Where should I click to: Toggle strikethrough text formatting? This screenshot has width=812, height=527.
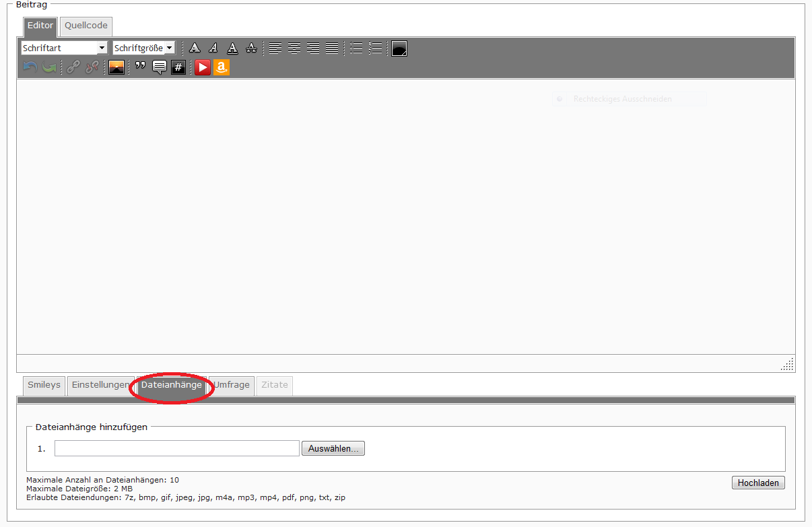251,48
